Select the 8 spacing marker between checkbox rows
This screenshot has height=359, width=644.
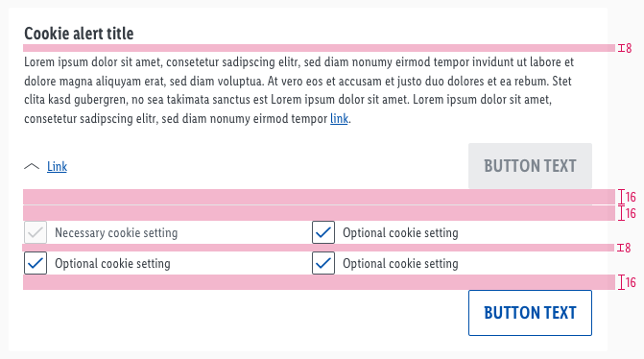(x=624, y=248)
